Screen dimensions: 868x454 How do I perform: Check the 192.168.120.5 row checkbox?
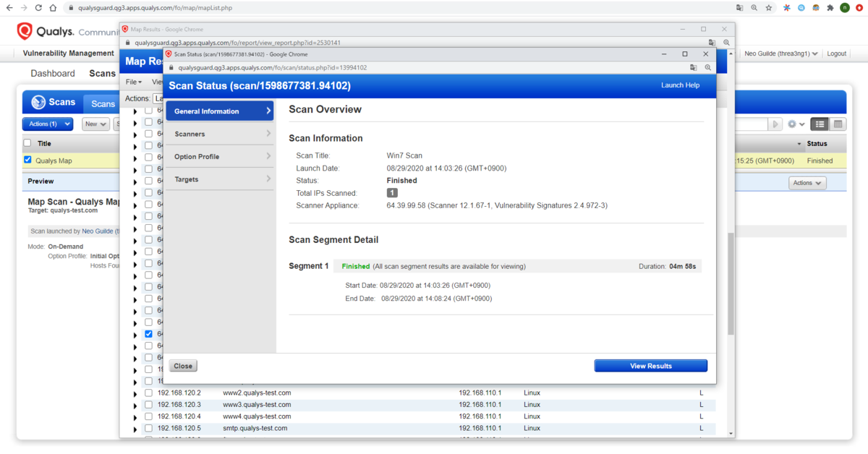coord(148,428)
